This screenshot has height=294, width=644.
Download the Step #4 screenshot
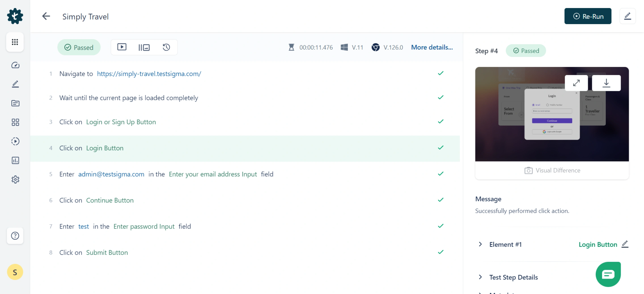606,83
